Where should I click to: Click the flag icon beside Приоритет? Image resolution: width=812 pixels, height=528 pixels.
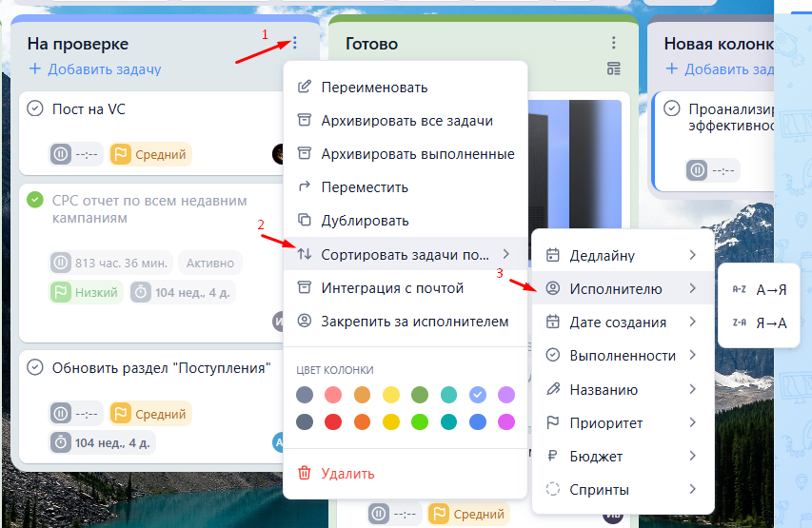pos(553,422)
